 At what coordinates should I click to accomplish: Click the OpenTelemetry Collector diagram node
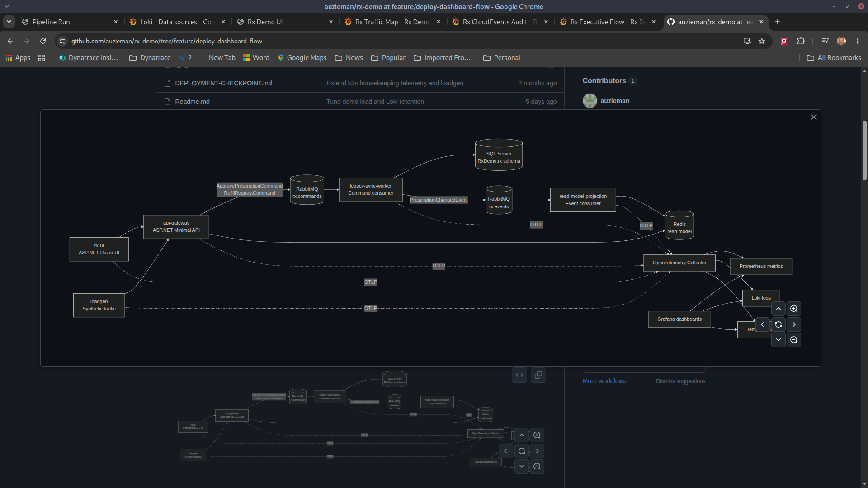[x=679, y=263]
